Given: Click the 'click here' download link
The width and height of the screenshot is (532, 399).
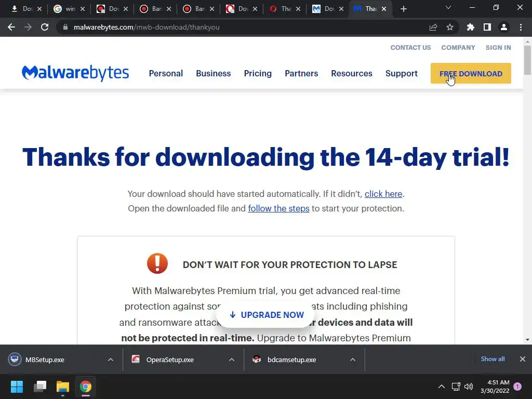Looking at the screenshot, I should [x=383, y=194].
